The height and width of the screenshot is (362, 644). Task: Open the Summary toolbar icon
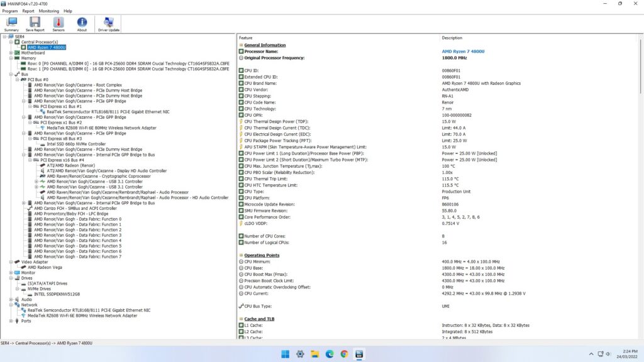tap(11, 24)
